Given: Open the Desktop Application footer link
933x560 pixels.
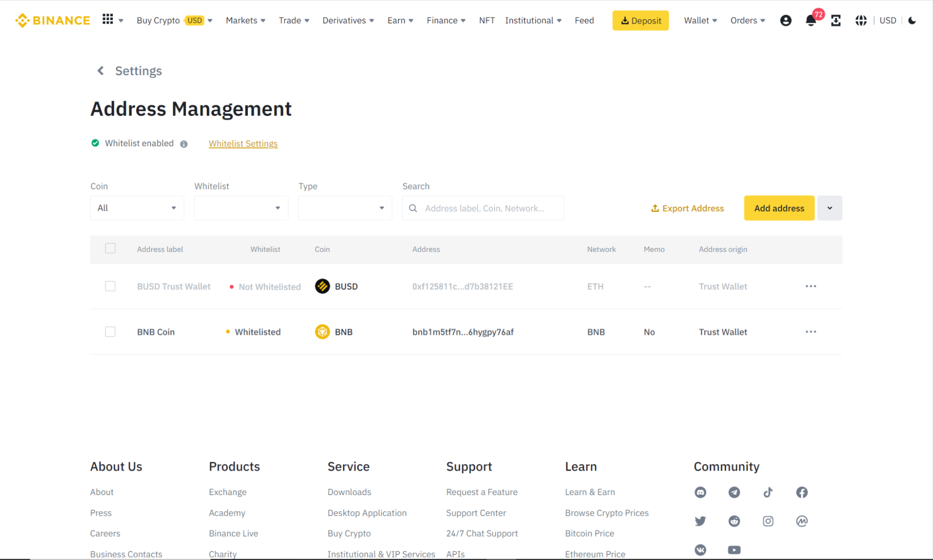Looking at the screenshot, I should (367, 513).
